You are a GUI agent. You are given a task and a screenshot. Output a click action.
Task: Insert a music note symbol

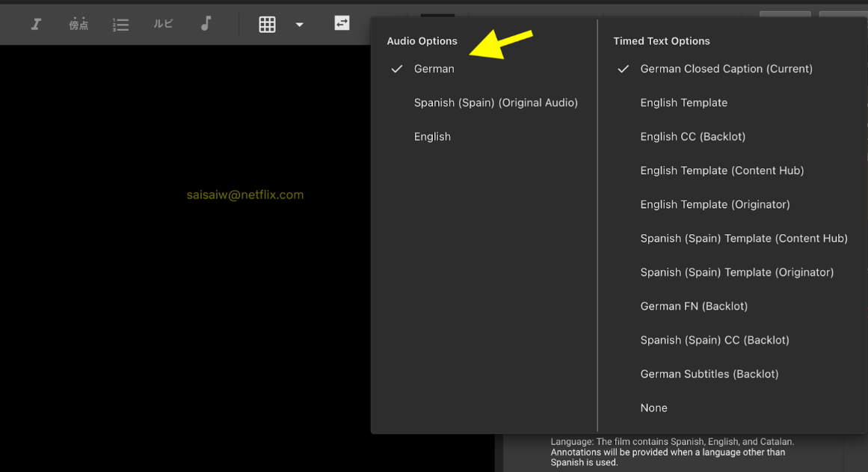click(x=206, y=24)
